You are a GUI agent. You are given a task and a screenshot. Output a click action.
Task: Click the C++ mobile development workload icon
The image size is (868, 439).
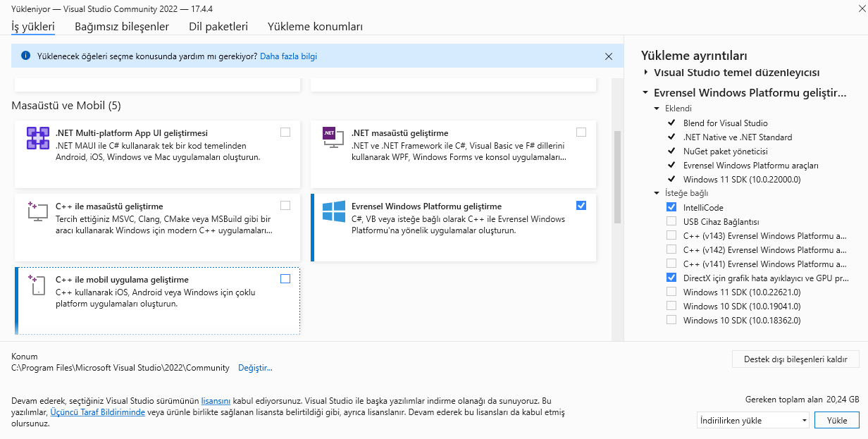pyautogui.click(x=37, y=285)
